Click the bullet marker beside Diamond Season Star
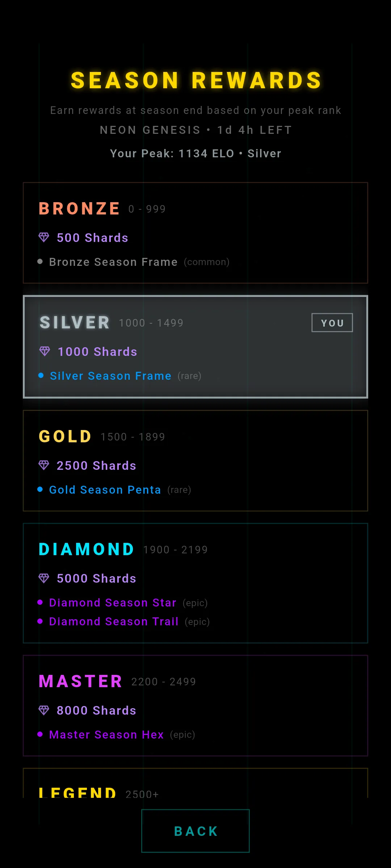Screen dimensions: 391x868 (x=41, y=603)
